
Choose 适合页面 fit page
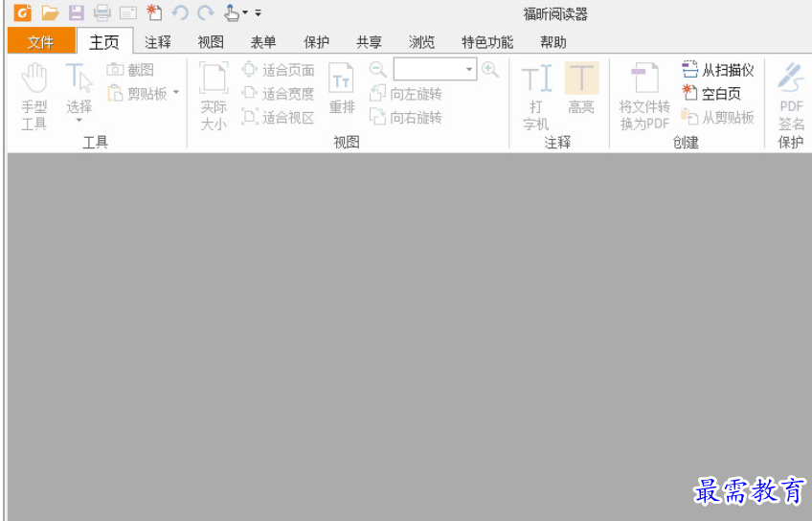[x=278, y=70]
